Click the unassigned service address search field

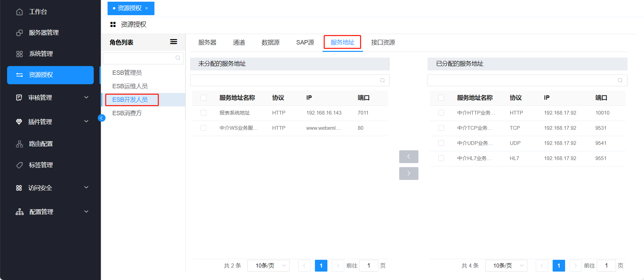click(x=290, y=80)
